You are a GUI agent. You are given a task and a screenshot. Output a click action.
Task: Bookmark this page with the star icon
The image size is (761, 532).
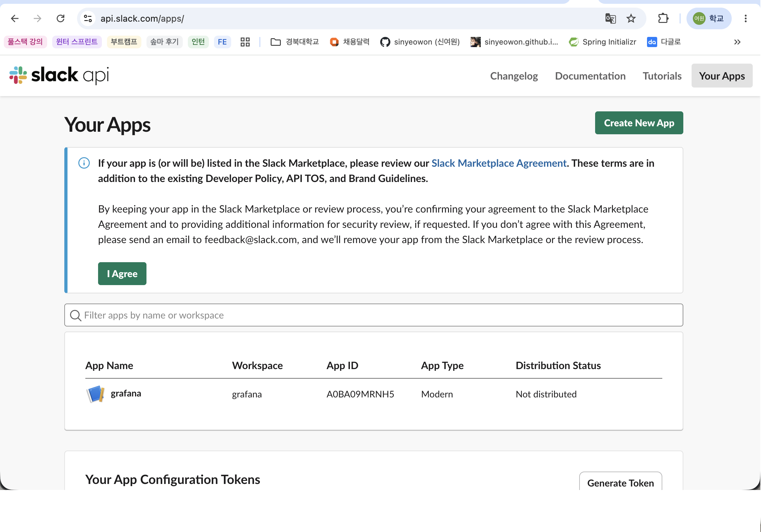pos(631,18)
